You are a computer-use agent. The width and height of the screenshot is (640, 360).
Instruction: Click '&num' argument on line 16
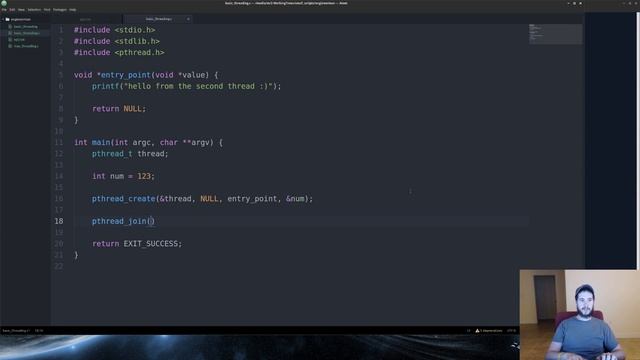pyautogui.click(x=295, y=198)
